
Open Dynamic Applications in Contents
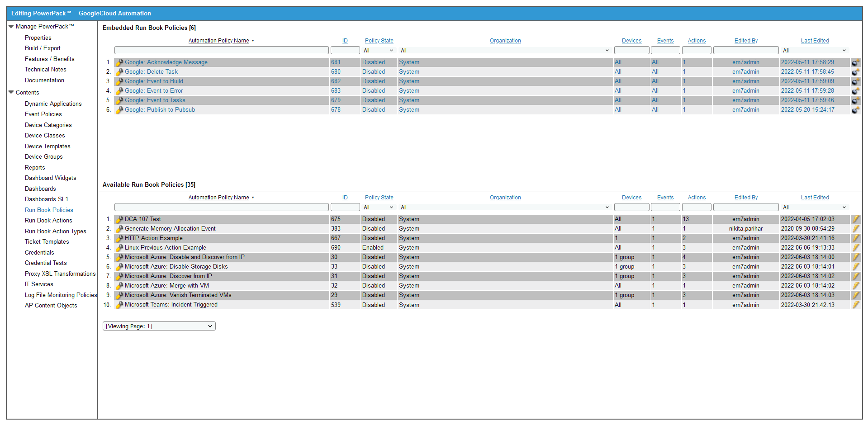click(53, 104)
